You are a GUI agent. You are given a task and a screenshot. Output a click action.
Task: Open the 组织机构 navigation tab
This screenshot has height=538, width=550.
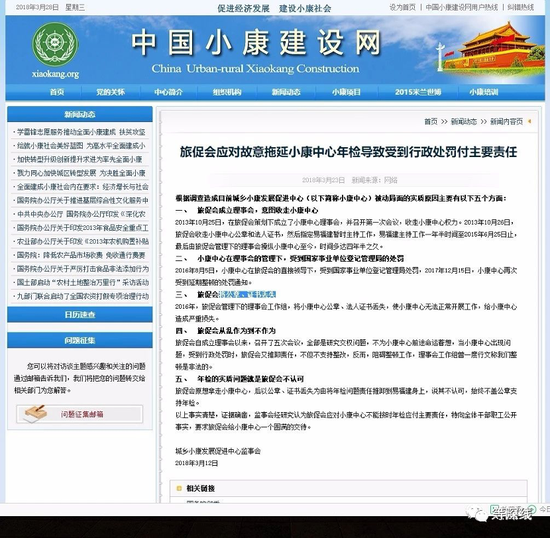point(227,92)
